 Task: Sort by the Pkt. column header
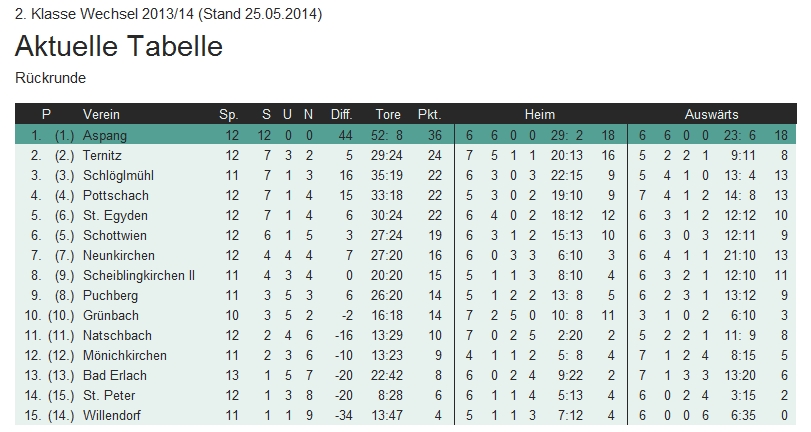pos(429,114)
